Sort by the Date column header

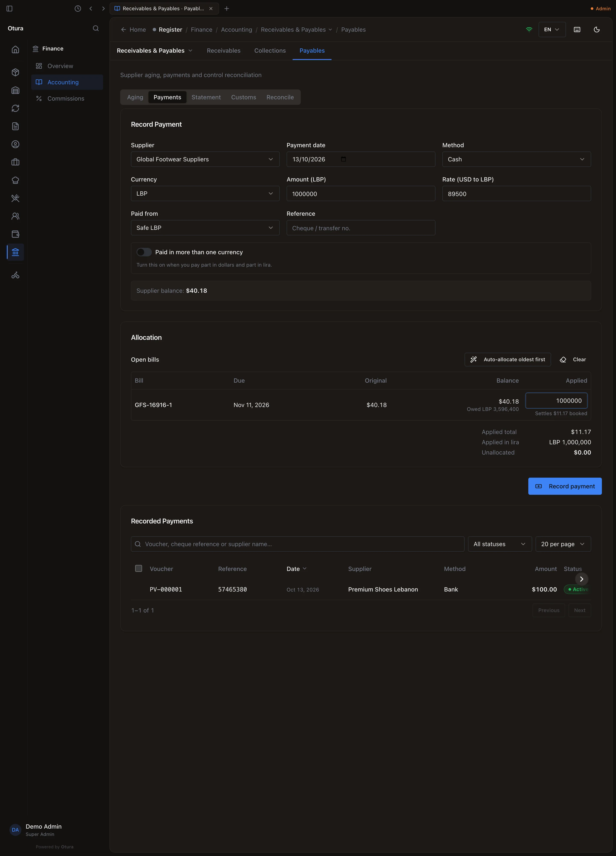point(296,569)
